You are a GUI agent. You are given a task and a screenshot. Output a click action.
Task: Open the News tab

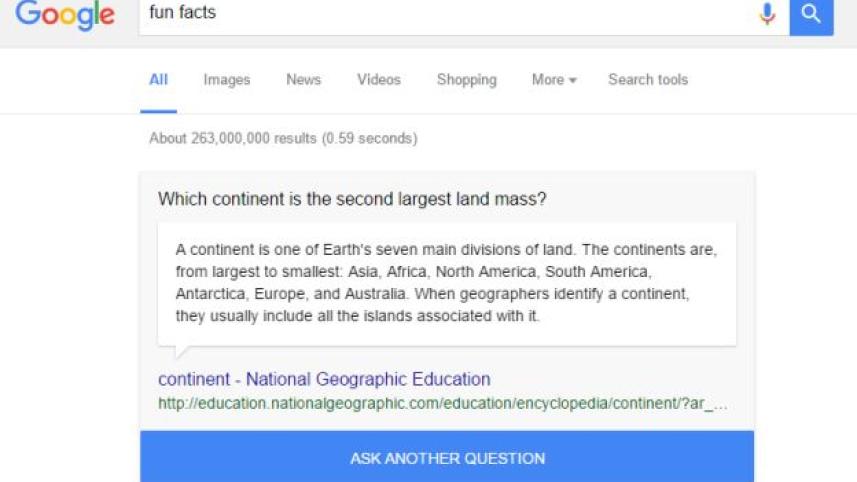[x=303, y=80]
